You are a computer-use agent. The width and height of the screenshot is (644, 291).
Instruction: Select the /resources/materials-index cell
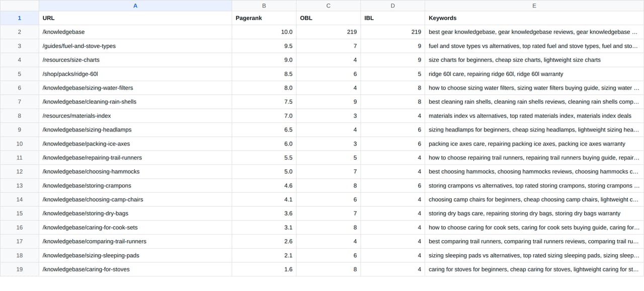[135, 116]
